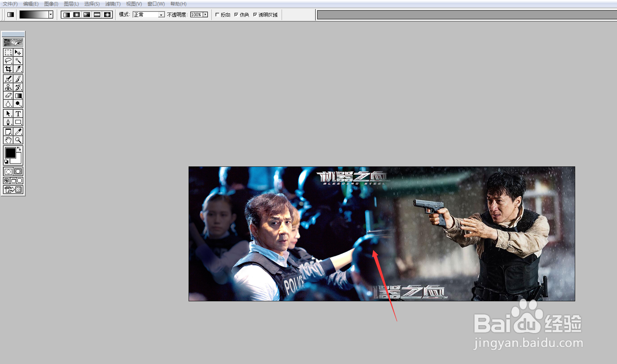Select the Move tool
The width and height of the screenshot is (617, 364).
pos(18,52)
